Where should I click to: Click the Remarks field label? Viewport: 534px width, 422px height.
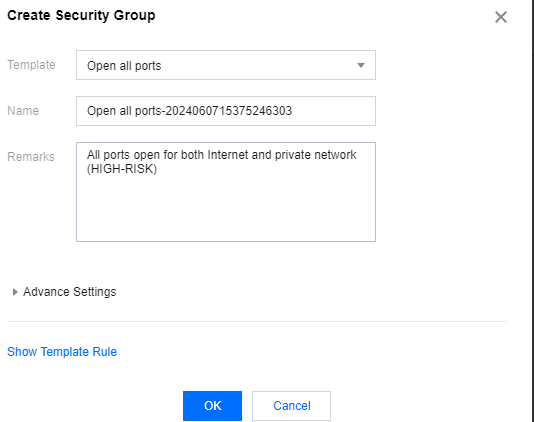click(31, 157)
